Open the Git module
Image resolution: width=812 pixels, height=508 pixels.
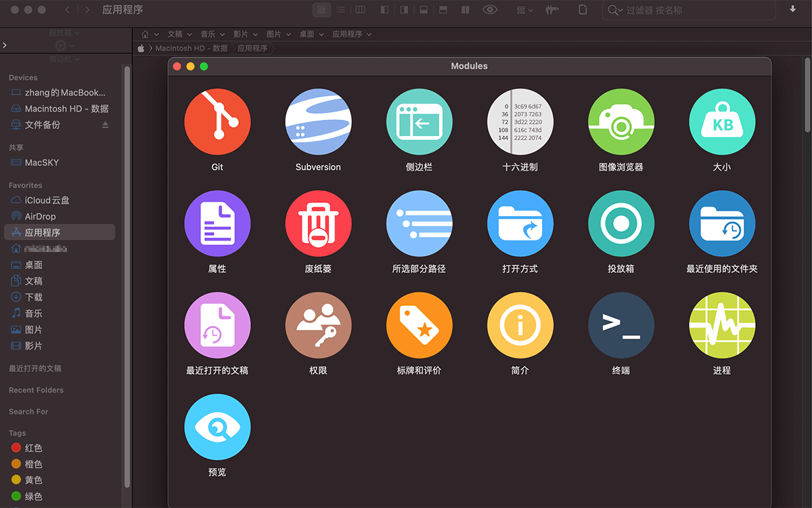[217, 123]
